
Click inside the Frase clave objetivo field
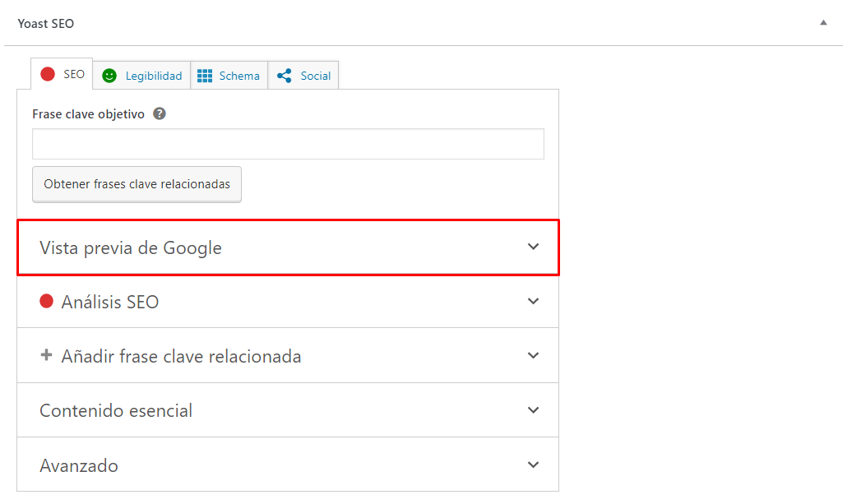(288, 144)
